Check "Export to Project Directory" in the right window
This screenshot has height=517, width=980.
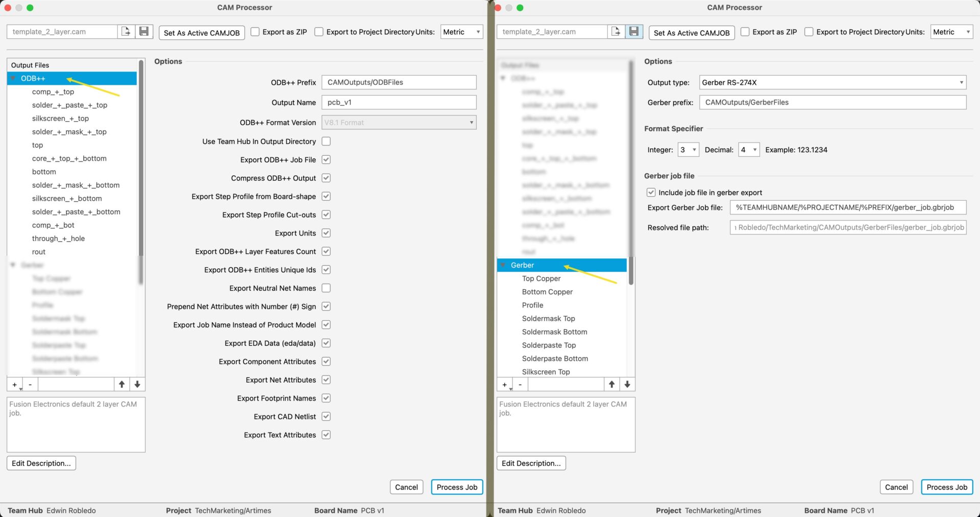[809, 32]
